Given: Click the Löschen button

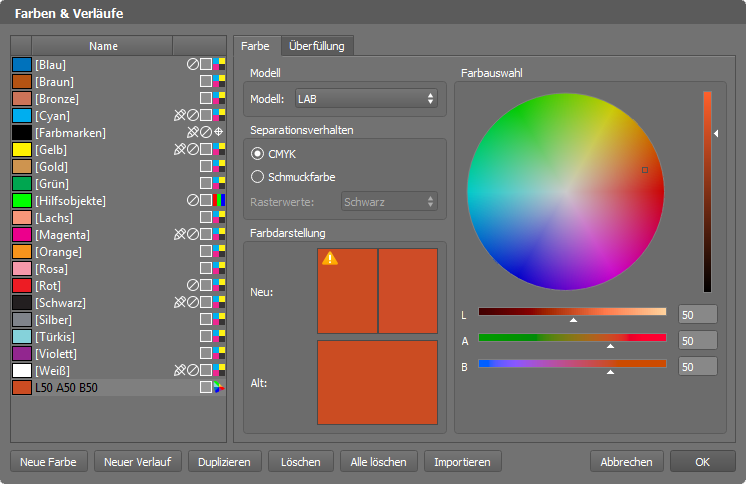Looking at the screenshot, I should pos(301,462).
